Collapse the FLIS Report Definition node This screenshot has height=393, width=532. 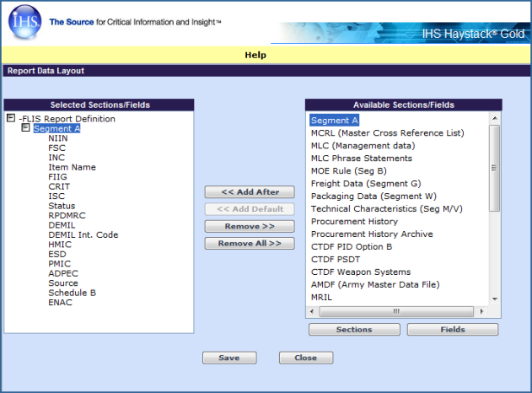pos(11,118)
